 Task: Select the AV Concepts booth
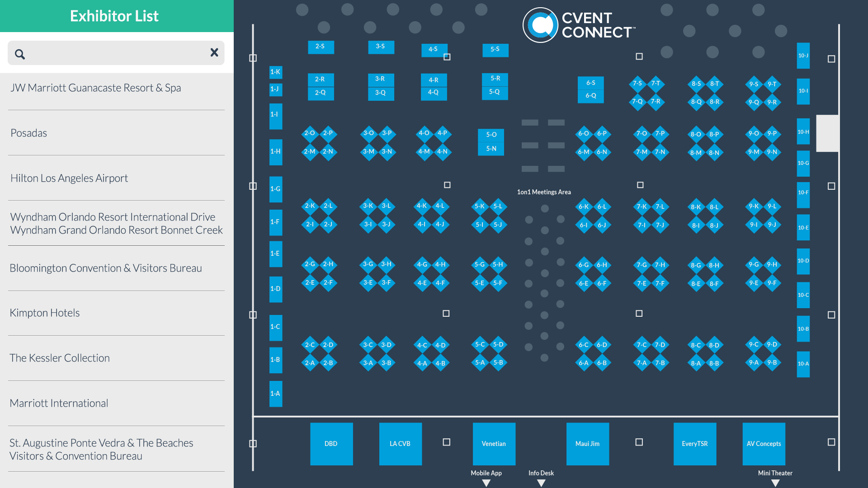764,444
